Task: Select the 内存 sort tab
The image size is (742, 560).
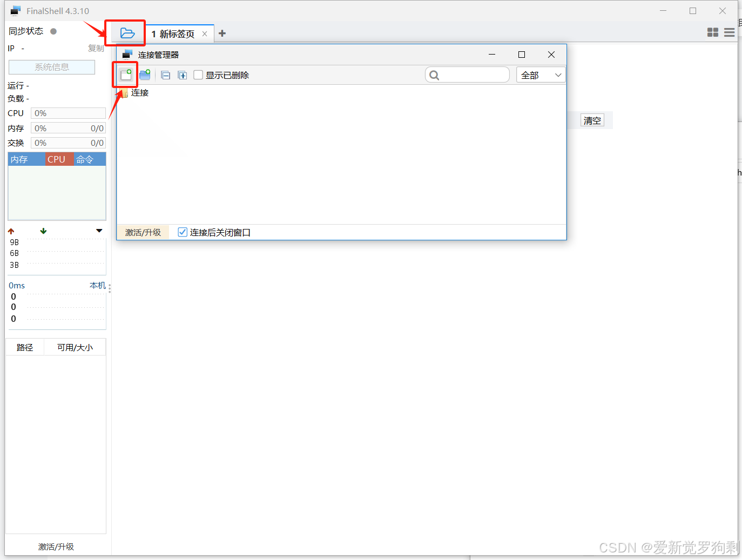Action: (26, 159)
